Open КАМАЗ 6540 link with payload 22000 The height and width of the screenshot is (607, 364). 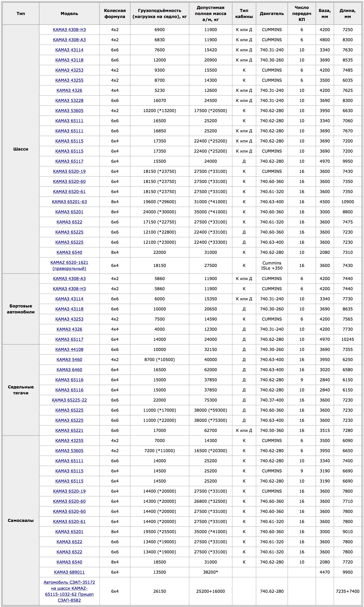[69, 252]
